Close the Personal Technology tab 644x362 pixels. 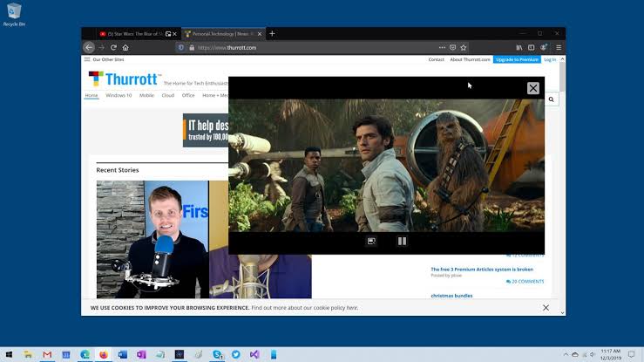[260, 34]
